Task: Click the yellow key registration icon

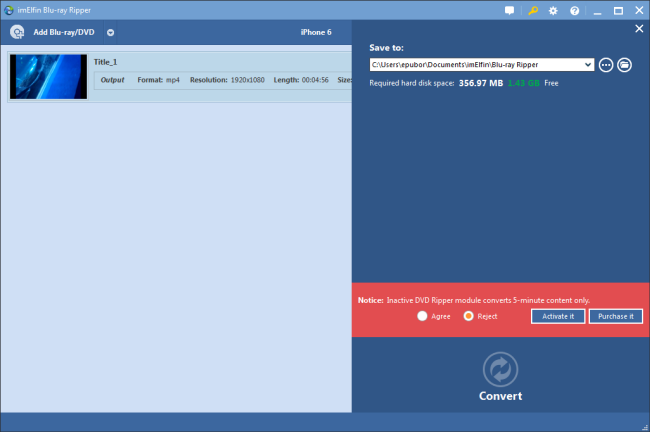Action: tap(533, 10)
